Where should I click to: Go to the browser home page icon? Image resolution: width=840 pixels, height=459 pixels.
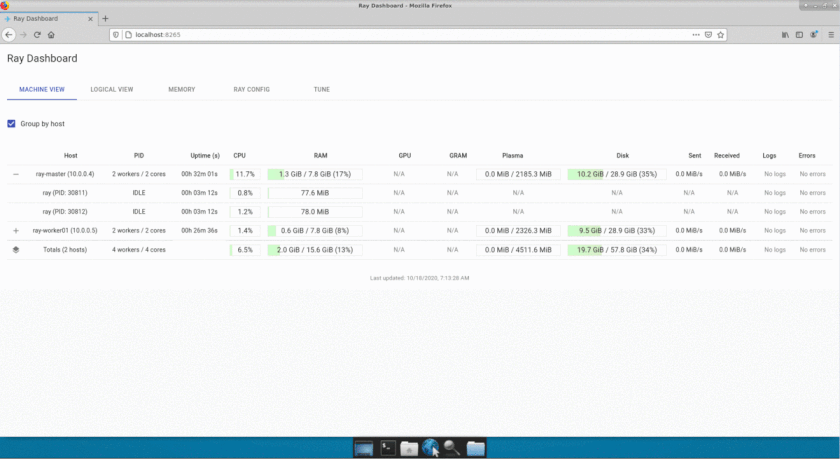51,35
